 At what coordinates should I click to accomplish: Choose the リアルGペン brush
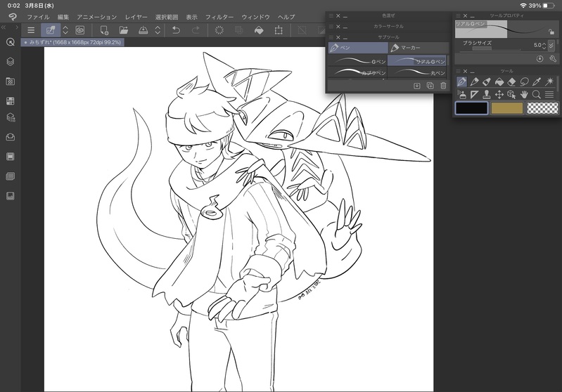click(x=417, y=61)
